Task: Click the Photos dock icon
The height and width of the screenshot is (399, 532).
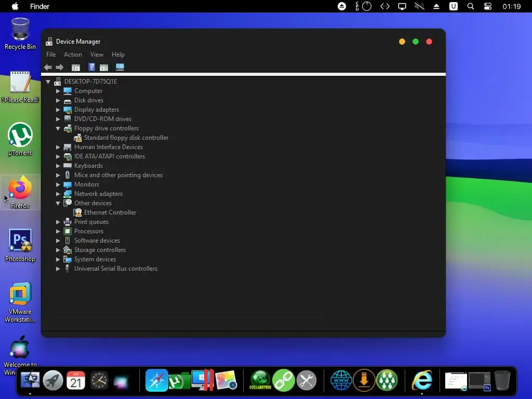Action: tap(226, 380)
